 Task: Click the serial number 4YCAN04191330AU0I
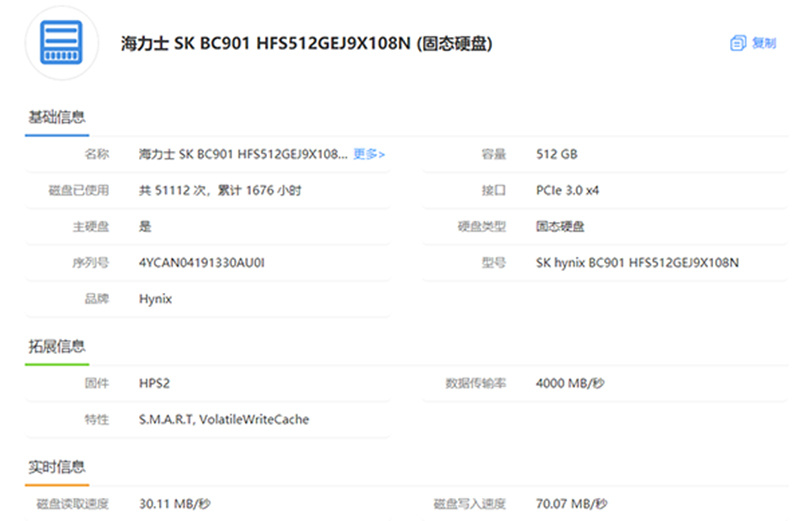coord(202,263)
